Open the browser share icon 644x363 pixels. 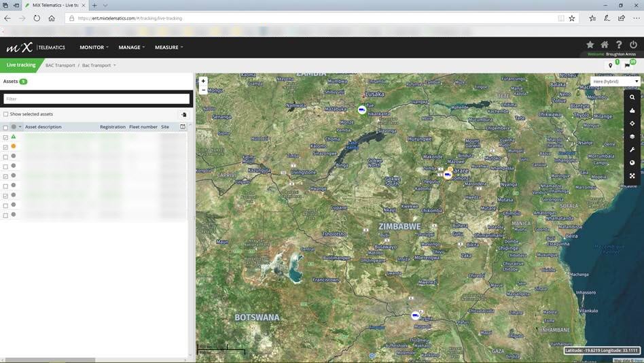(622, 18)
